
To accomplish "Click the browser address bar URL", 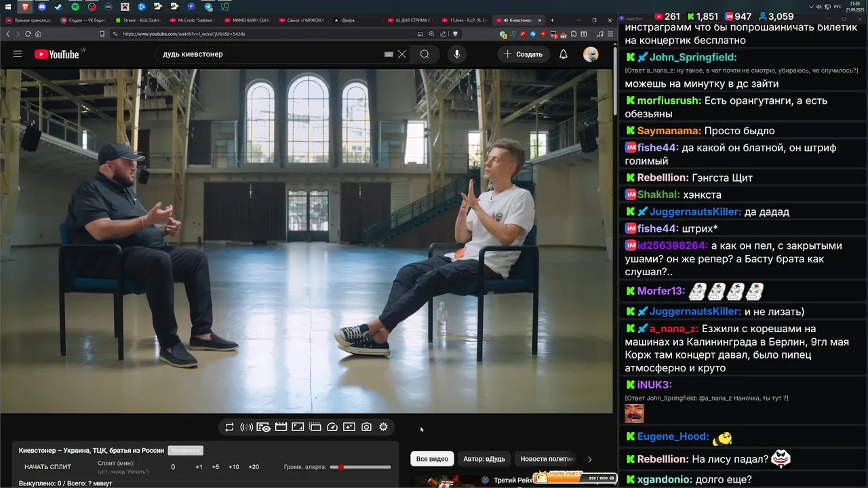I will [183, 34].
